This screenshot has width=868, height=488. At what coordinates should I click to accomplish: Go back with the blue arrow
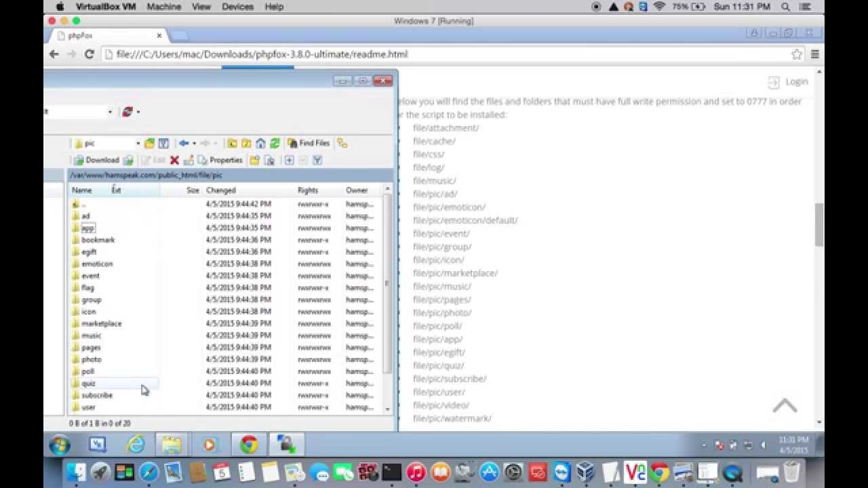pyautogui.click(x=183, y=143)
